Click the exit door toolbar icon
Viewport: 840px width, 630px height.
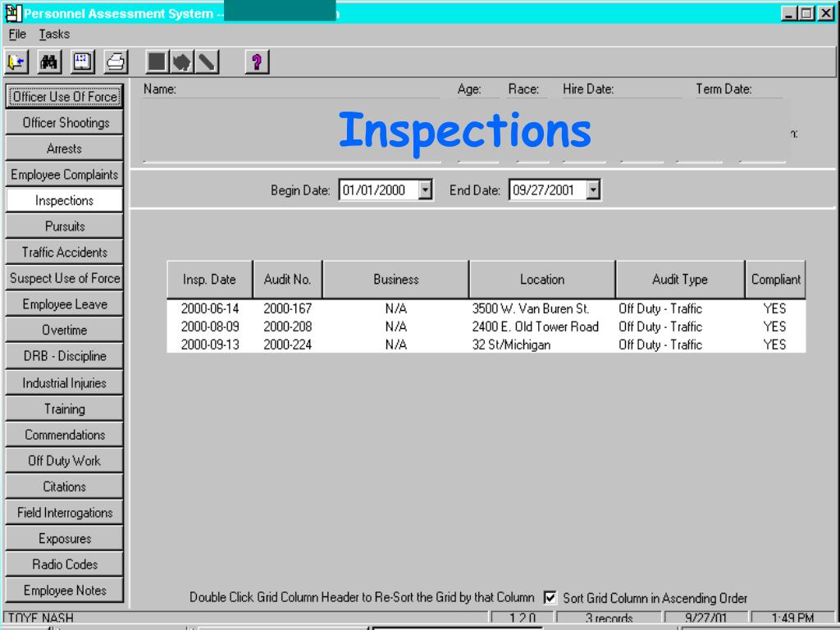click(16, 62)
